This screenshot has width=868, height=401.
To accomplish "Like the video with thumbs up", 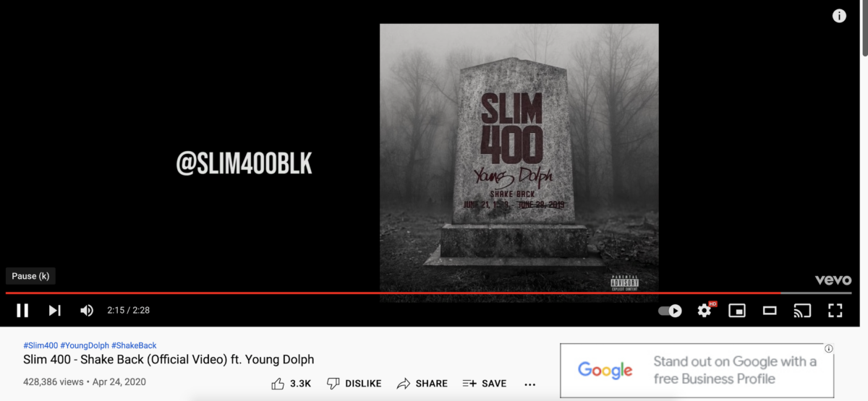I will coord(291,384).
